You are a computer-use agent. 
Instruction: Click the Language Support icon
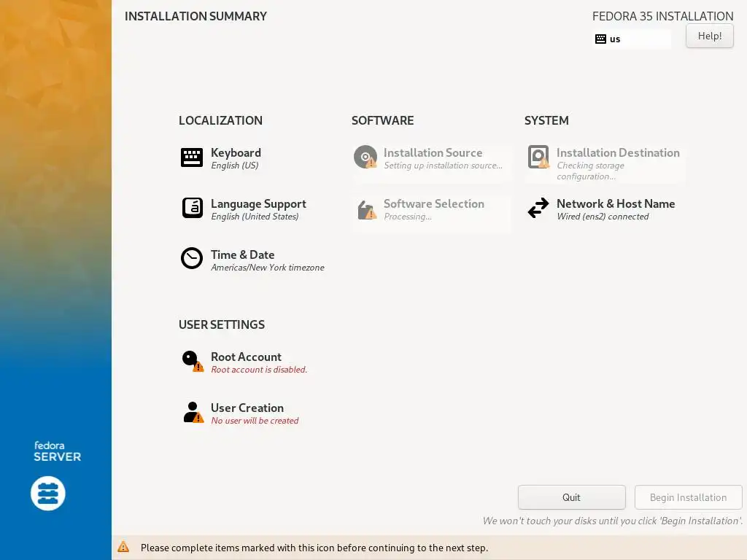click(x=192, y=208)
